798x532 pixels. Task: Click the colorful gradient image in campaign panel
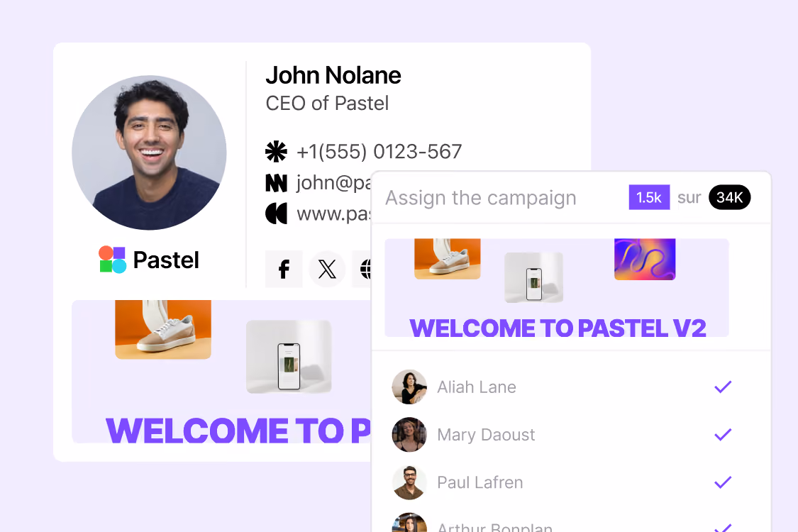645,259
